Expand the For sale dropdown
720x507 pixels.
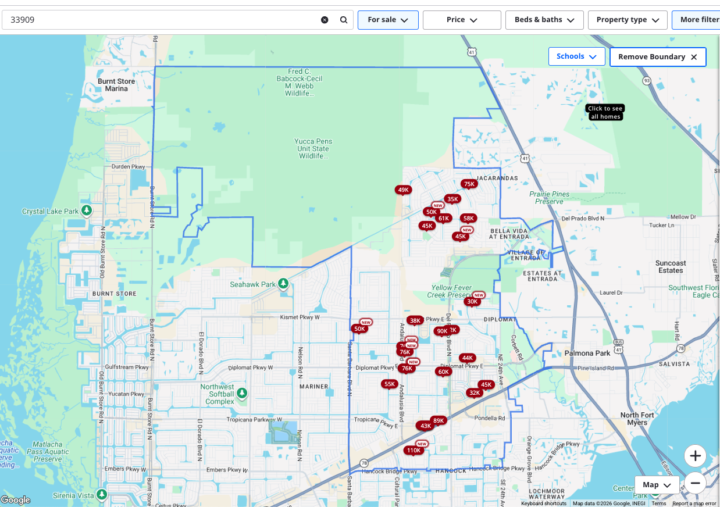coord(388,20)
